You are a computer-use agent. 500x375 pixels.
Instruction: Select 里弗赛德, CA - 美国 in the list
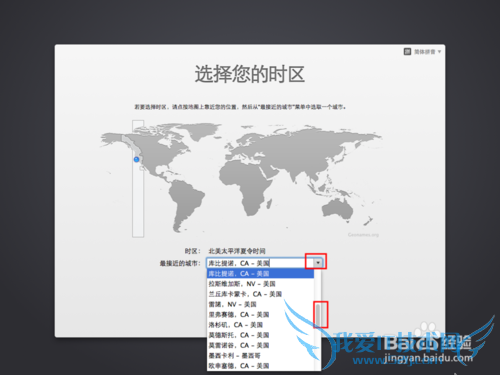pos(260,315)
